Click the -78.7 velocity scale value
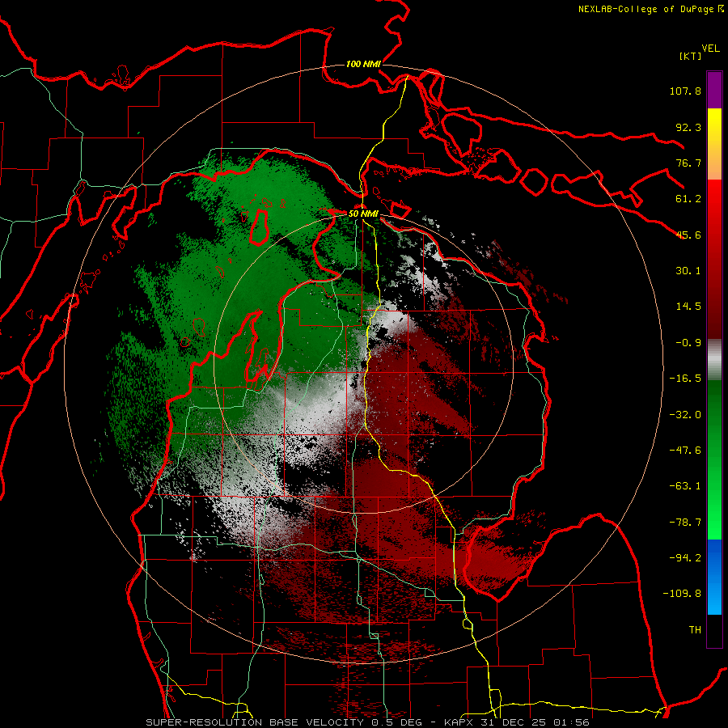 (x=685, y=523)
